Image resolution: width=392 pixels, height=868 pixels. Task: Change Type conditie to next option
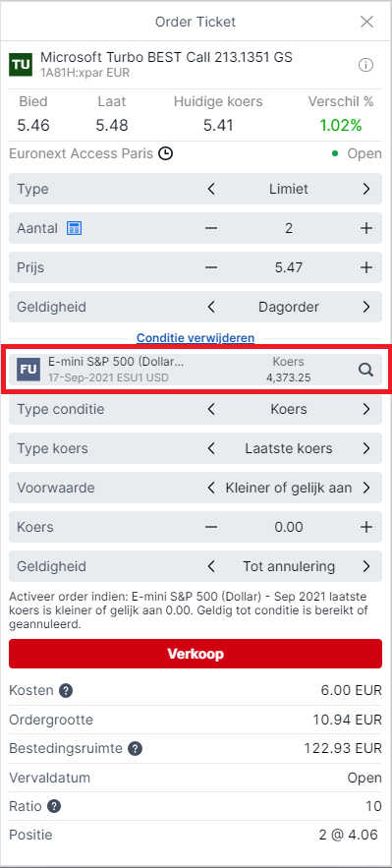pyautogui.click(x=366, y=409)
